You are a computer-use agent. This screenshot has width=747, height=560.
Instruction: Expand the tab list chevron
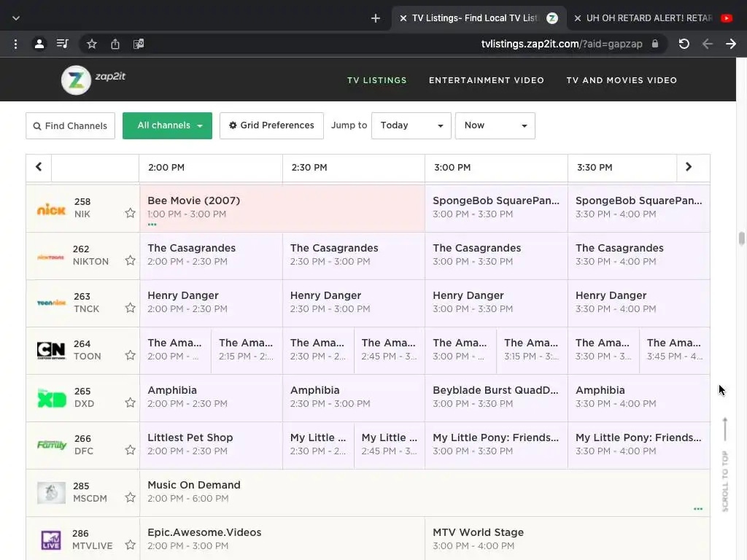point(16,18)
